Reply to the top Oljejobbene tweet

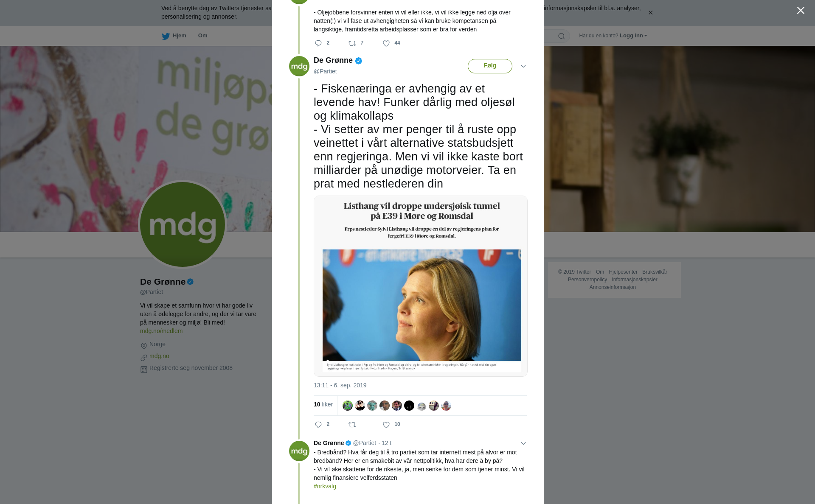click(318, 43)
